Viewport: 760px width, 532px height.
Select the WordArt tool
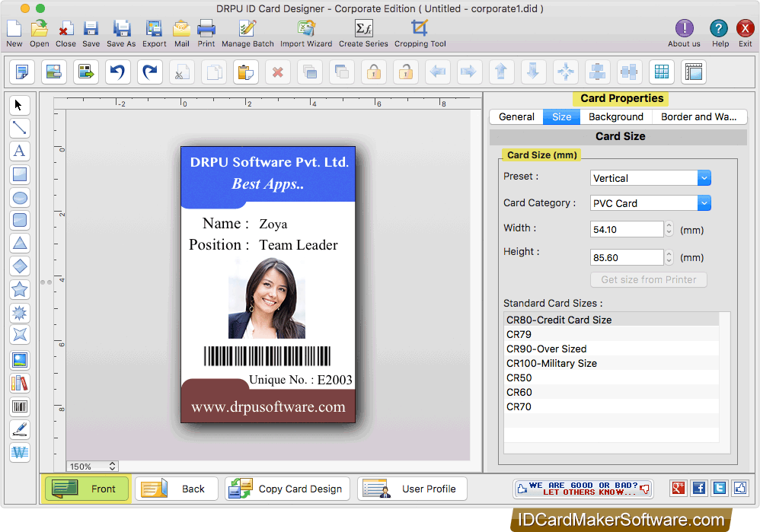click(19, 453)
